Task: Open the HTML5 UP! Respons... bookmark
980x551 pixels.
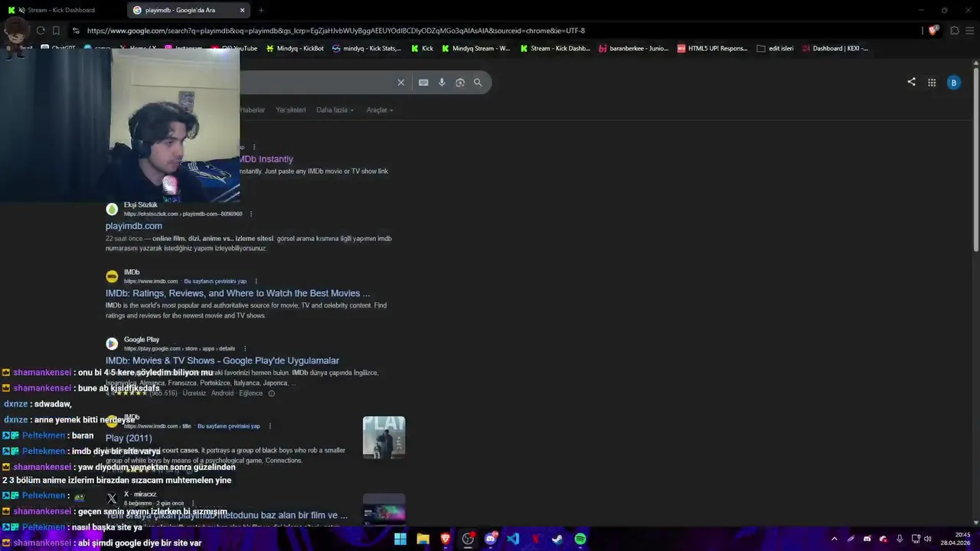Action: (712, 48)
